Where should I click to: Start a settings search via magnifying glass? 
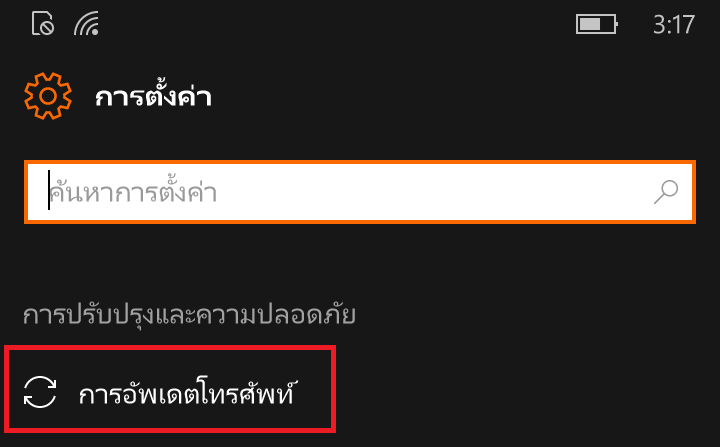pos(666,192)
